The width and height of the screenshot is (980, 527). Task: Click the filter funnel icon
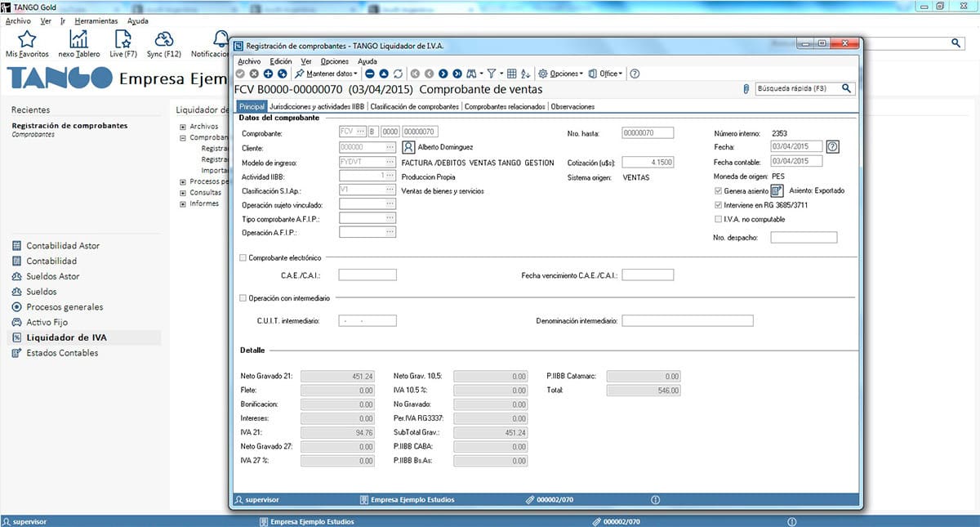tap(492, 74)
